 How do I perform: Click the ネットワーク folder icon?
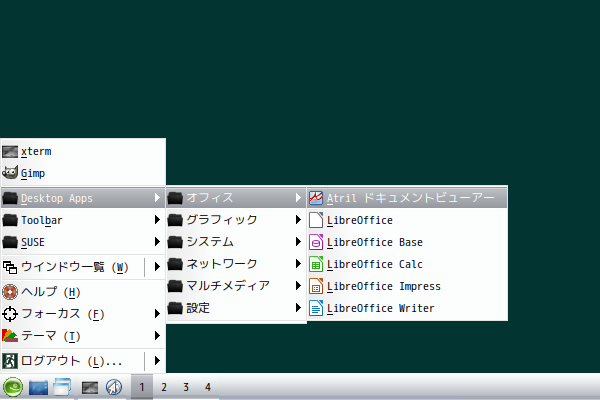tap(175, 264)
